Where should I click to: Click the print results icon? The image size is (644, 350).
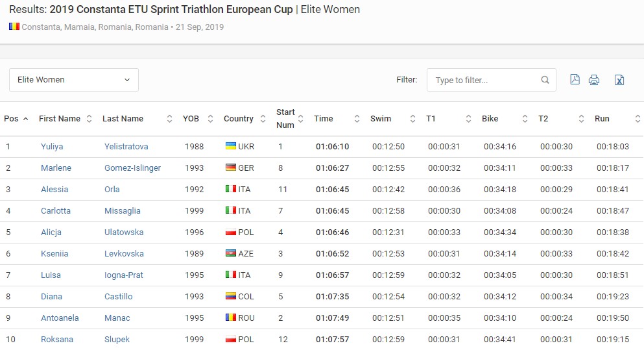(x=594, y=80)
